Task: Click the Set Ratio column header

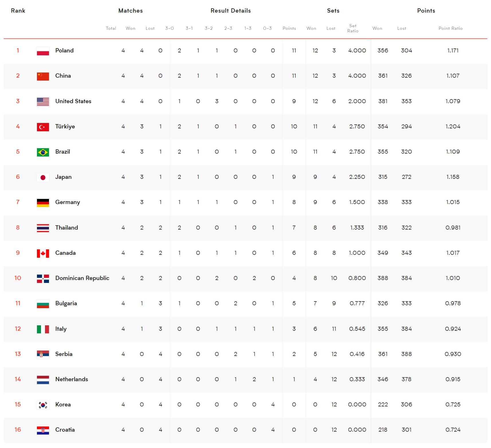Action: (x=353, y=28)
